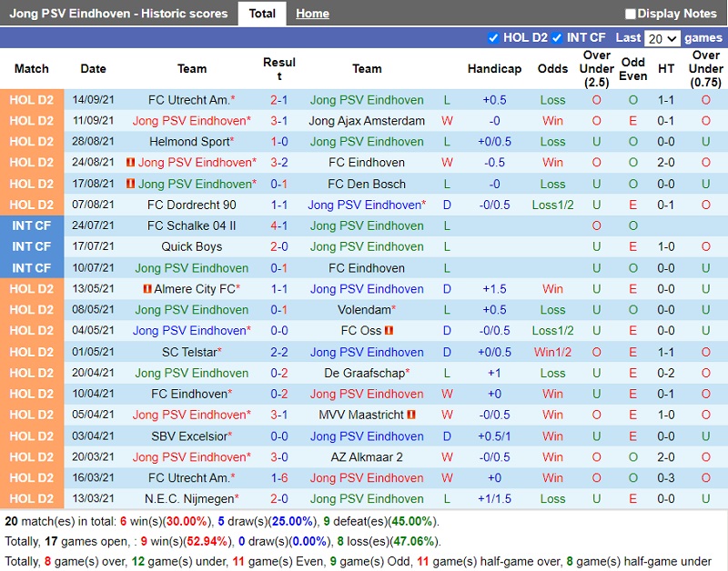Screen dimensions: 728x571
Task: Open SC Telstar team link
Action: [192, 352]
